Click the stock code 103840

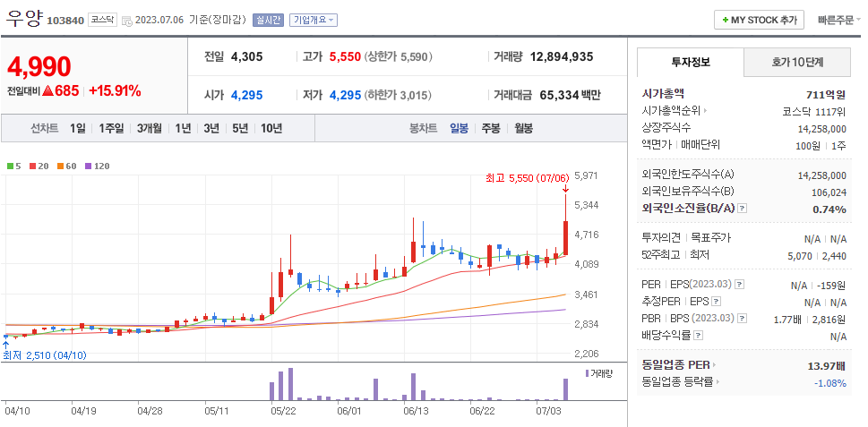click(x=65, y=21)
